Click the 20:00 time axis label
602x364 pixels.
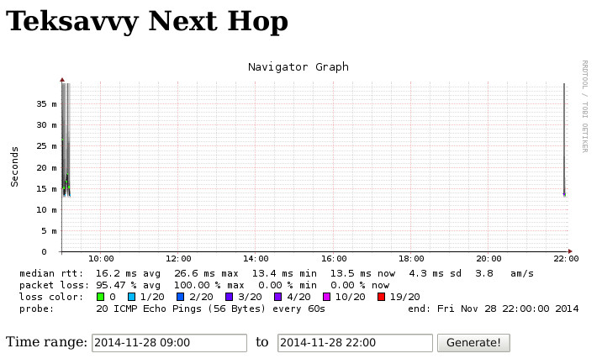[488, 259]
